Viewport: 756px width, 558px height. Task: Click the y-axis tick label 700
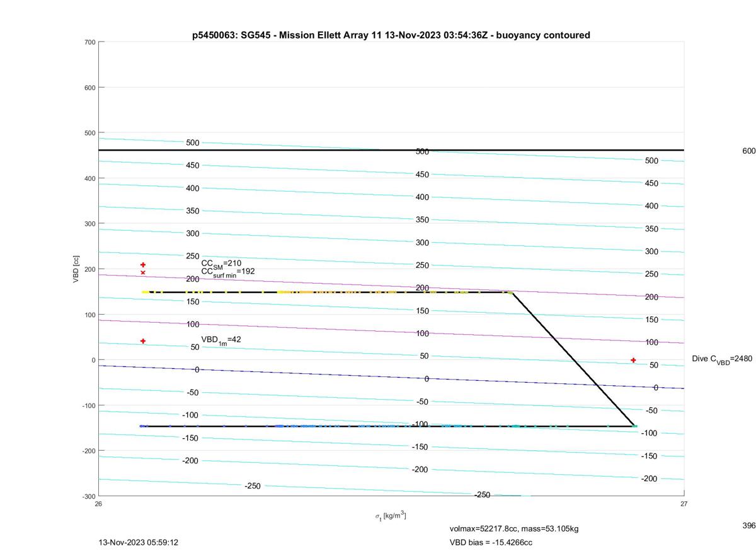pos(89,42)
